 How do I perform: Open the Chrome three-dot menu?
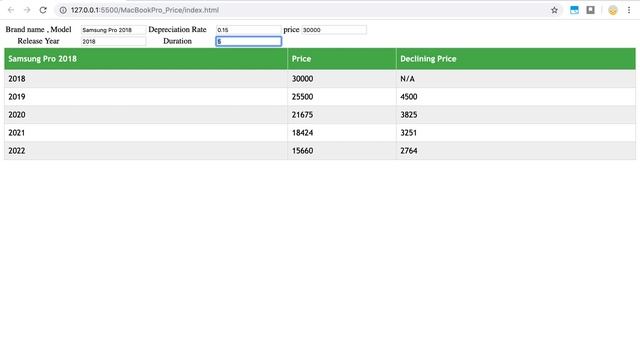tap(629, 10)
